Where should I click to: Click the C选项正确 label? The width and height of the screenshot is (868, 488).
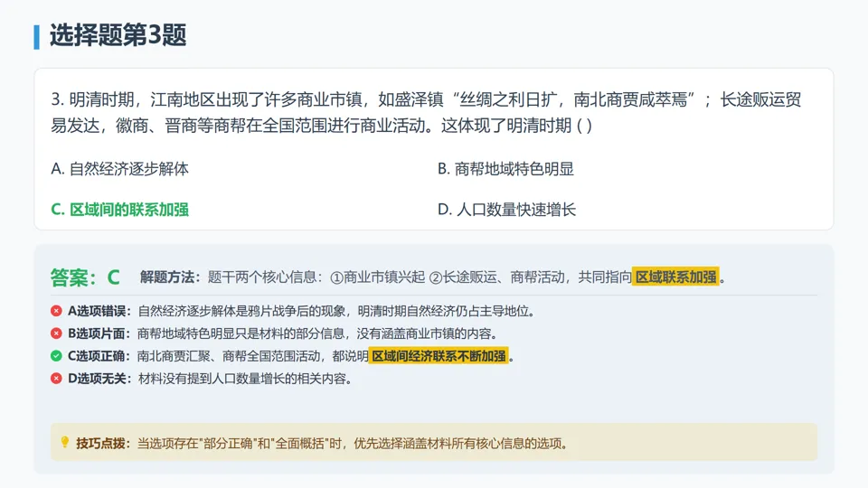click(99, 356)
